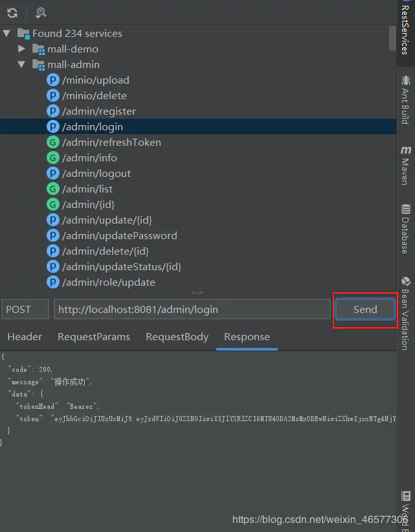Click POST icon beside /admin/login
This screenshot has width=415, height=532.
52,127
